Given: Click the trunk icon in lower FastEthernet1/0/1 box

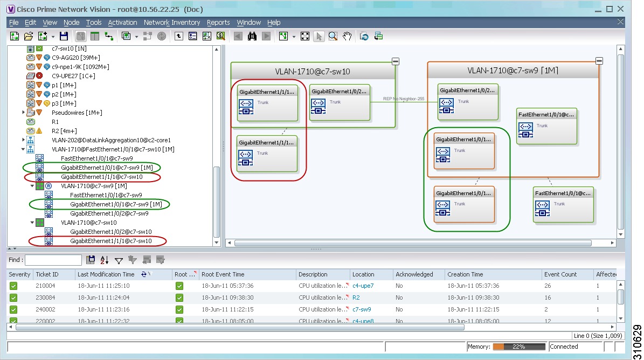Looking at the screenshot, I should pyautogui.click(x=542, y=209).
